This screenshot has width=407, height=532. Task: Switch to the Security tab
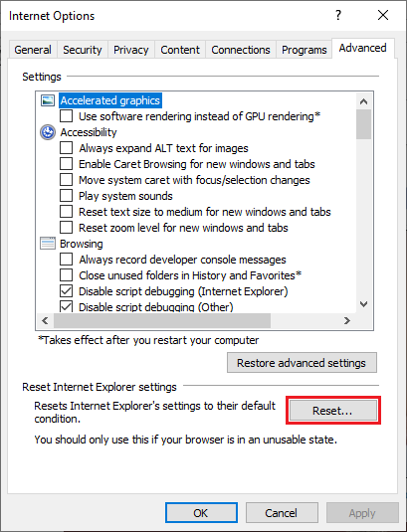[x=83, y=50]
